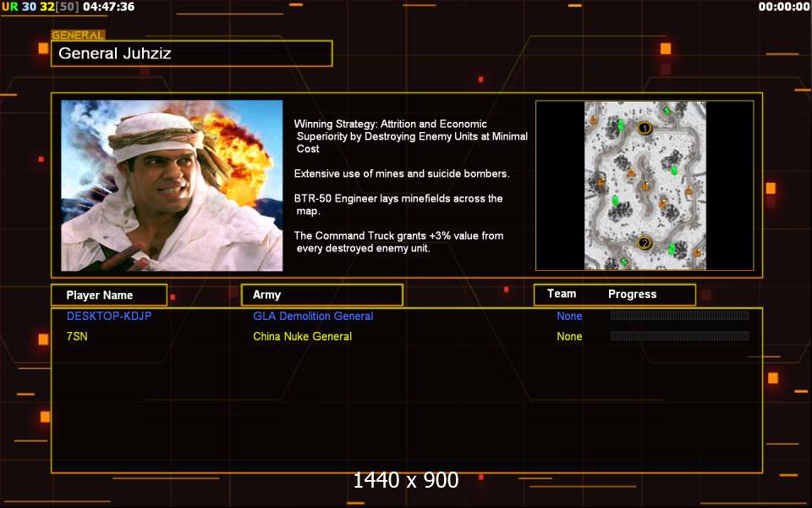Click GLA Demolition General army entry

313,316
